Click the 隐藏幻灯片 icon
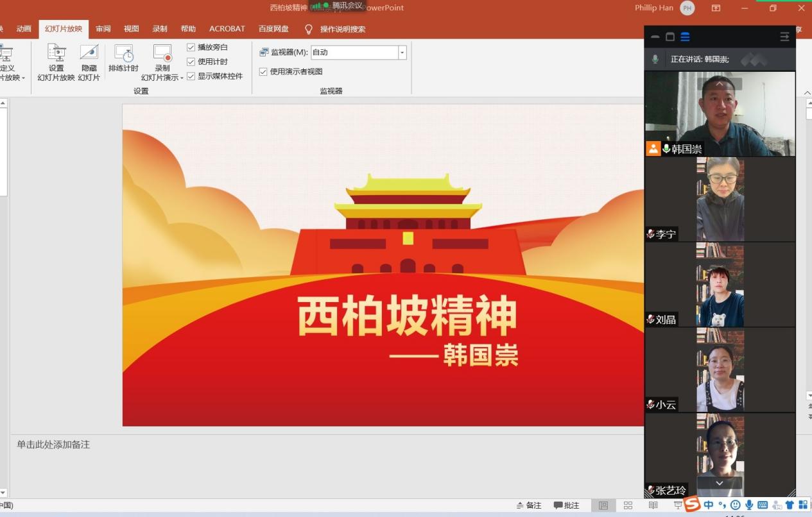Viewport: 812px width, 517px height. point(89,53)
